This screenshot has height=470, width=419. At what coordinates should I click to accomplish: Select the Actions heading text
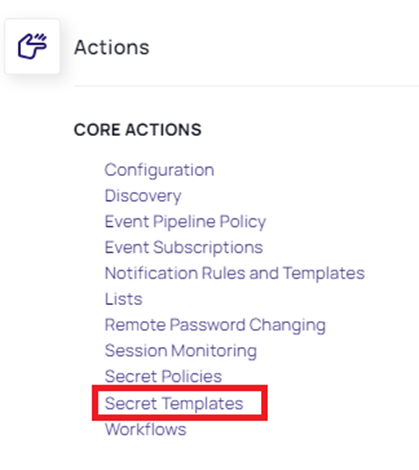click(x=112, y=47)
